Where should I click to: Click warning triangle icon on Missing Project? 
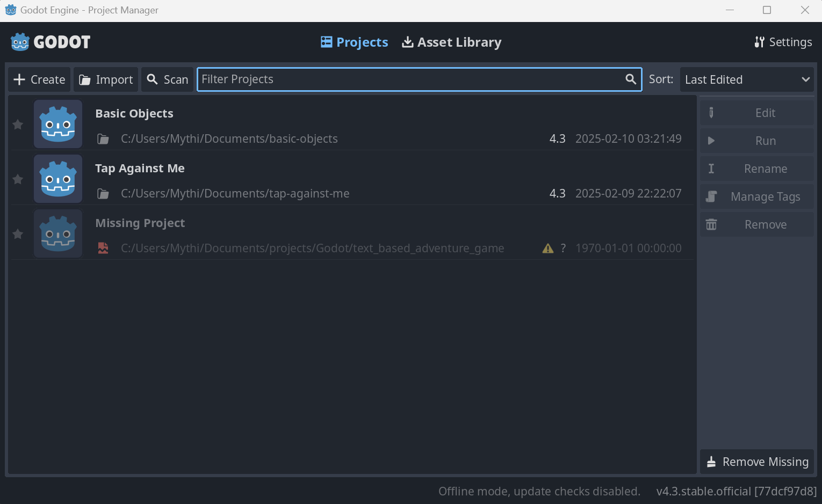coord(548,248)
